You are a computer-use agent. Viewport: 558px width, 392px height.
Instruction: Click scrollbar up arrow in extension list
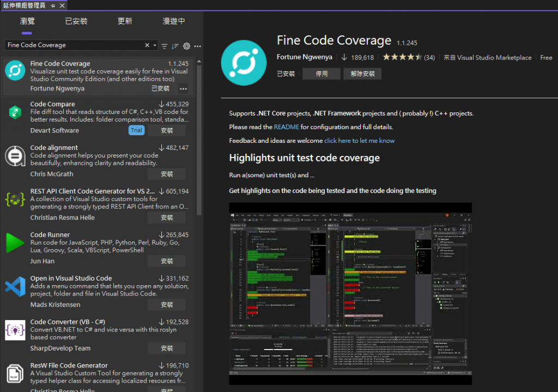(x=199, y=62)
